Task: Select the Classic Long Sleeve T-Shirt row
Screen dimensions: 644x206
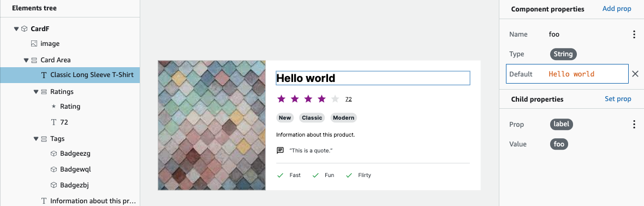Action: coord(70,75)
